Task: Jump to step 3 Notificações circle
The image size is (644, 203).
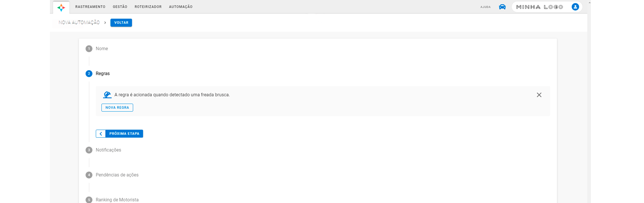Action: point(89,150)
